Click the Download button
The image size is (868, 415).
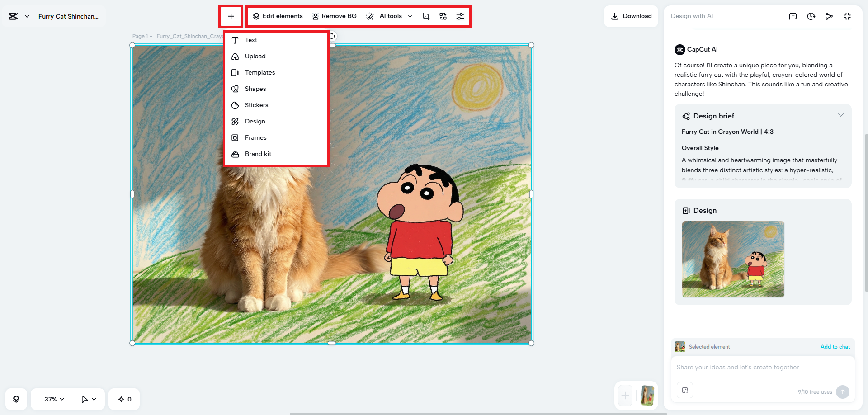(x=631, y=16)
